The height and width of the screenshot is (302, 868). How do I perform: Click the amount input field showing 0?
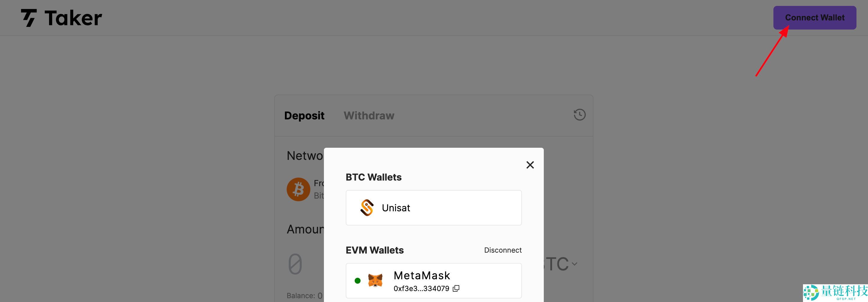point(295,264)
